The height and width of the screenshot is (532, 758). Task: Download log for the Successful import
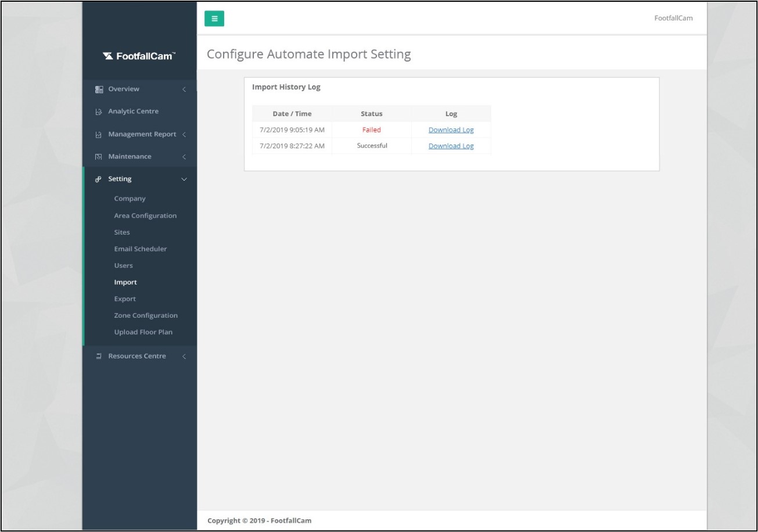pos(451,146)
